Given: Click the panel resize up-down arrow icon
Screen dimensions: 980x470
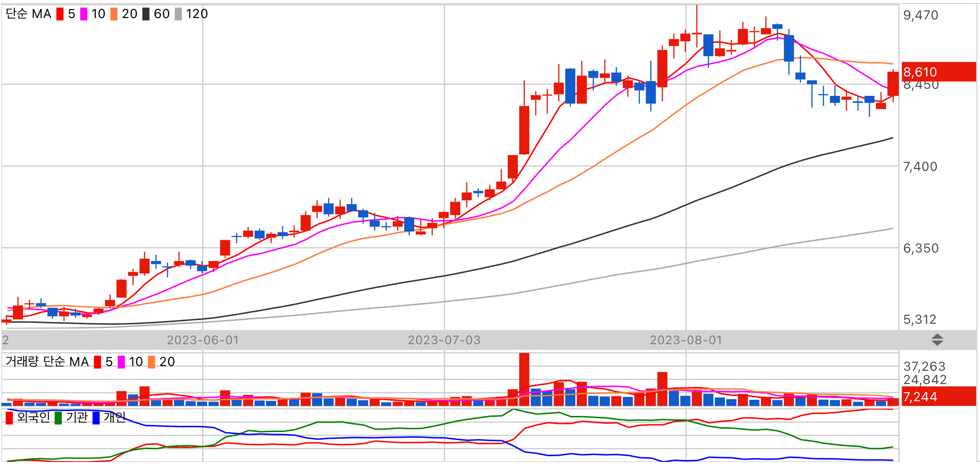Looking at the screenshot, I should (937, 339).
